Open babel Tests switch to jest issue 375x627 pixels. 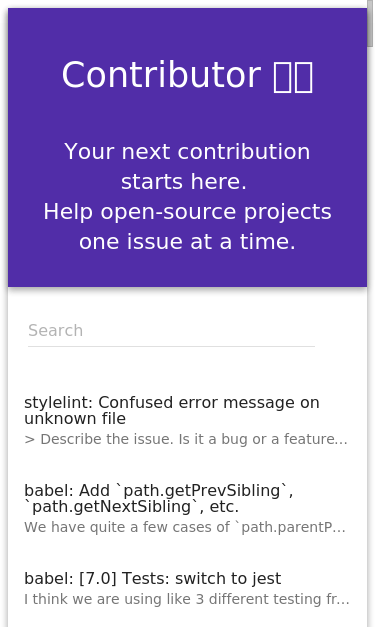pos(187,588)
